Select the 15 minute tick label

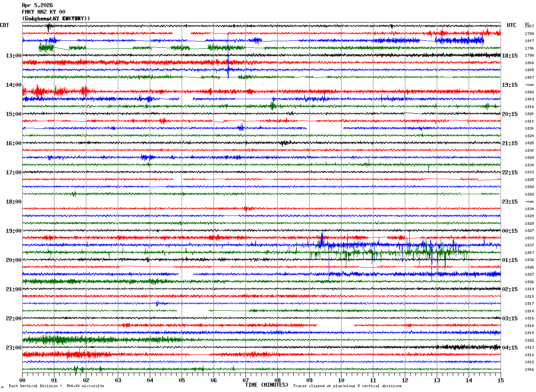[x=501, y=380]
